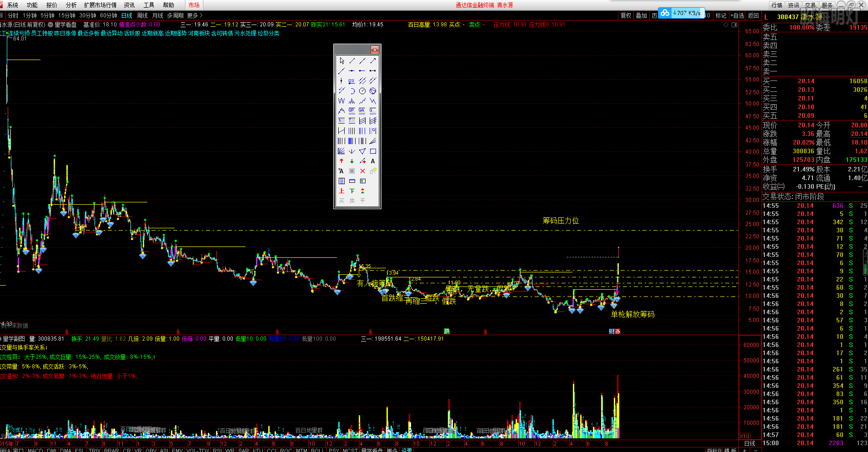Open the 功能 menu

(x=32, y=5)
